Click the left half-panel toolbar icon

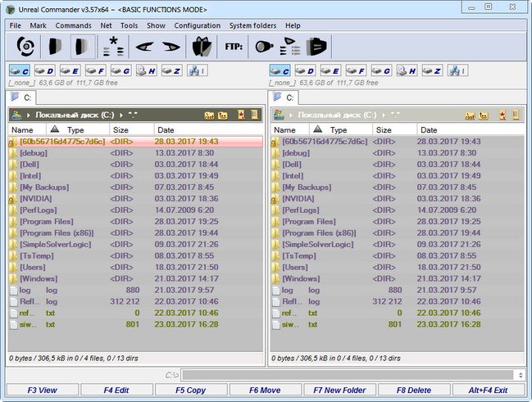click(55, 46)
